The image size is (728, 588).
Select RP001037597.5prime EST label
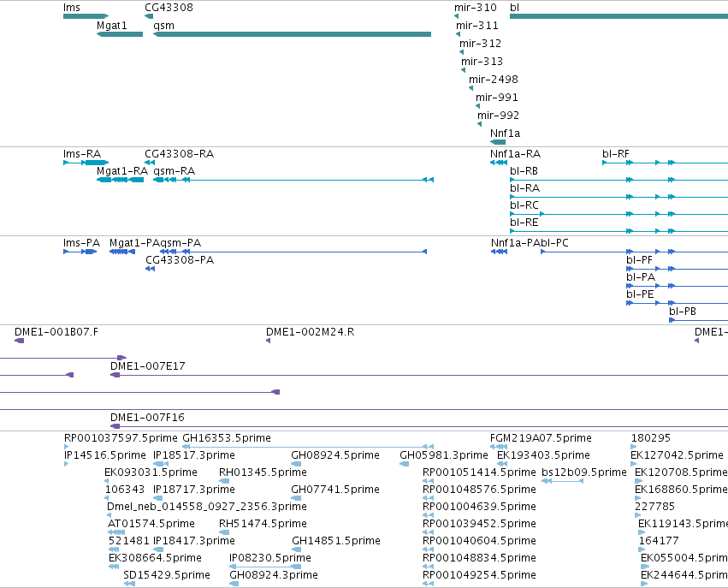coord(121,438)
